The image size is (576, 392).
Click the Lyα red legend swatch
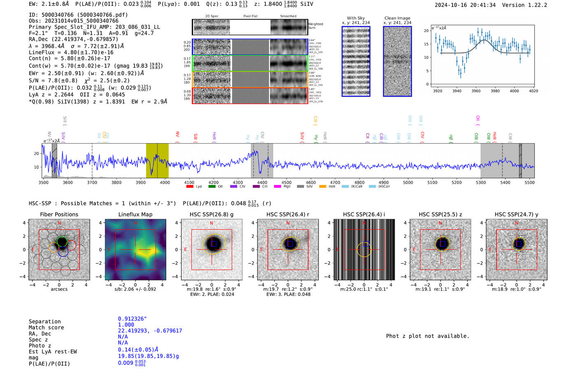point(190,186)
